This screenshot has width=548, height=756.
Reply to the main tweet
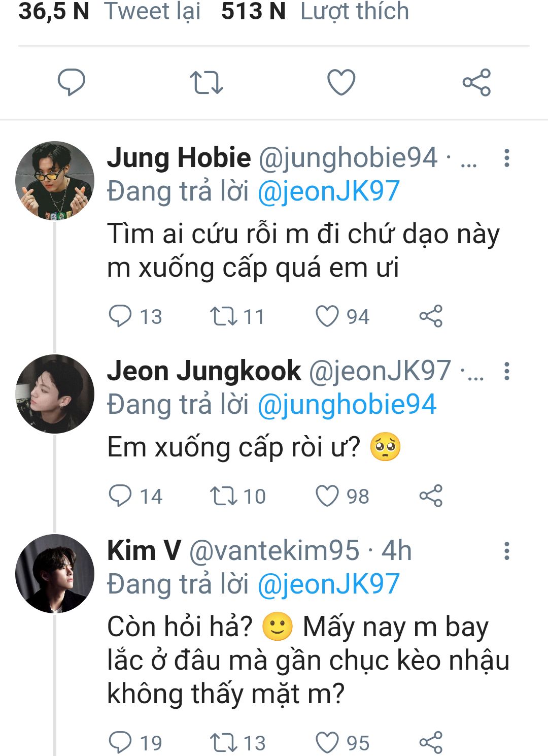pos(72,82)
